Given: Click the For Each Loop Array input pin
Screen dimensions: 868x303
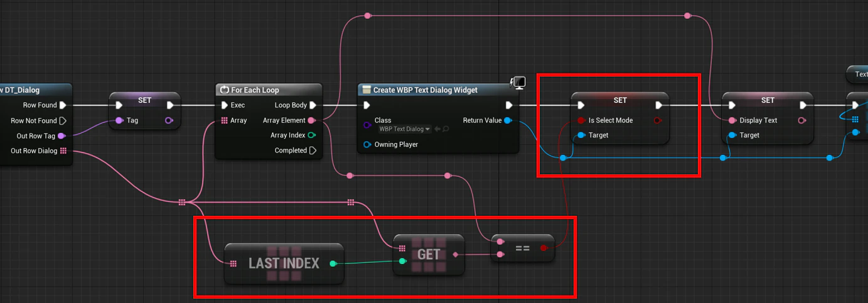Looking at the screenshot, I should pyautogui.click(x=225, y=120).
